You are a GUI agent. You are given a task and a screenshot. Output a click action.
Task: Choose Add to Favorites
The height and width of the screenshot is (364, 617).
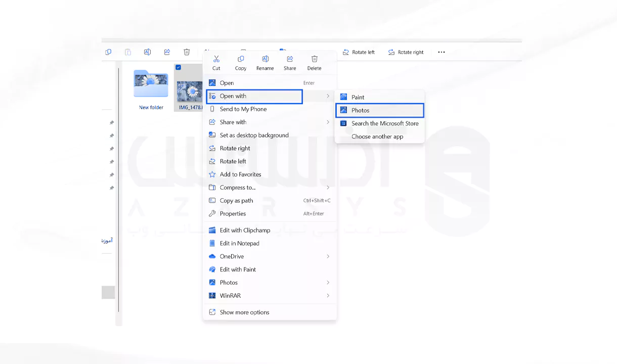[270, 174]
